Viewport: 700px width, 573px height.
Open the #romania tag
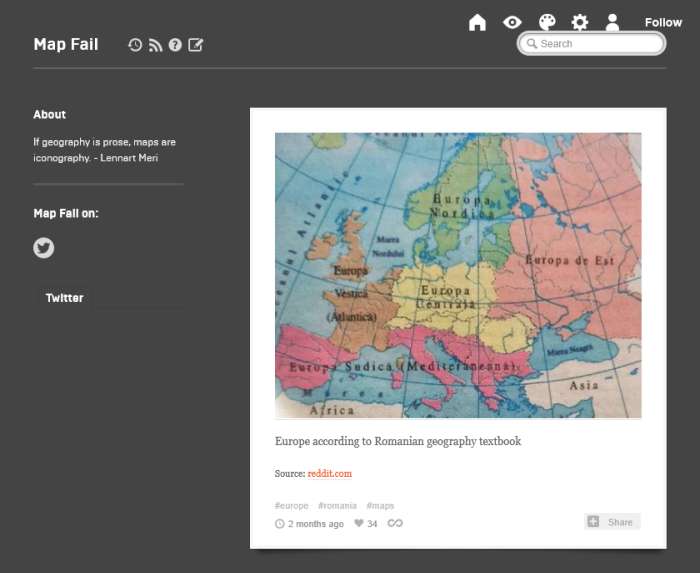[x=337, y=506]
